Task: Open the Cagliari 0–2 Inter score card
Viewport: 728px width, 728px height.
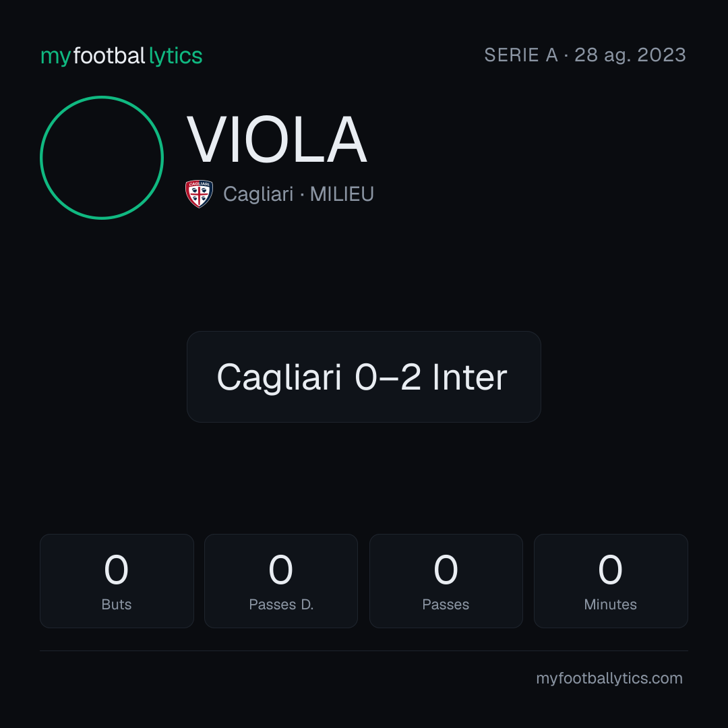Action: point(364,377)
